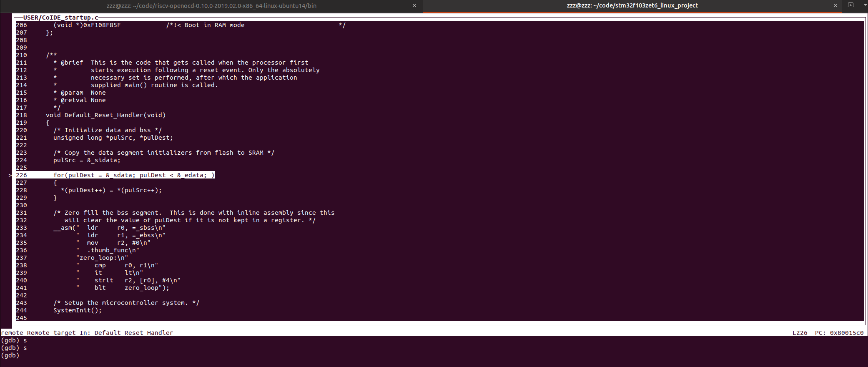Click the USER/CoIDE_startup.c source title

coord(61,18)
